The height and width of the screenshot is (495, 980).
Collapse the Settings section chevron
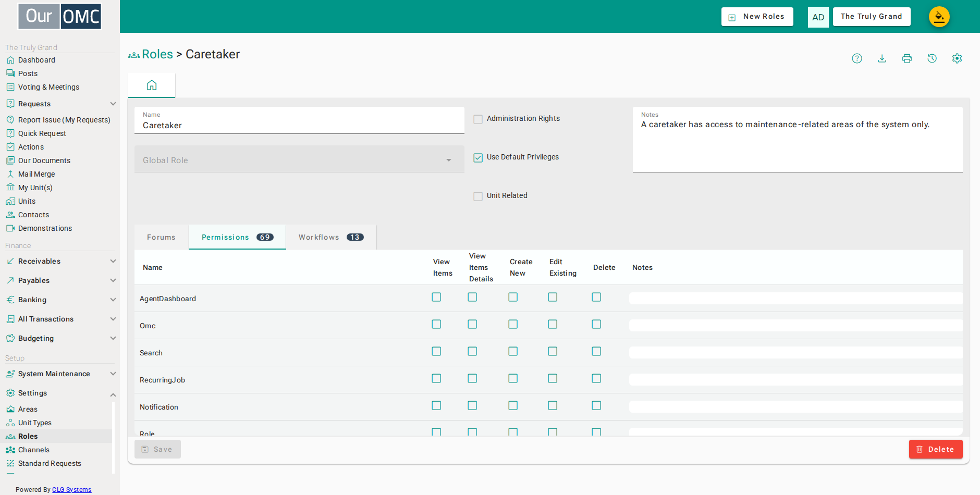[113, 394]
